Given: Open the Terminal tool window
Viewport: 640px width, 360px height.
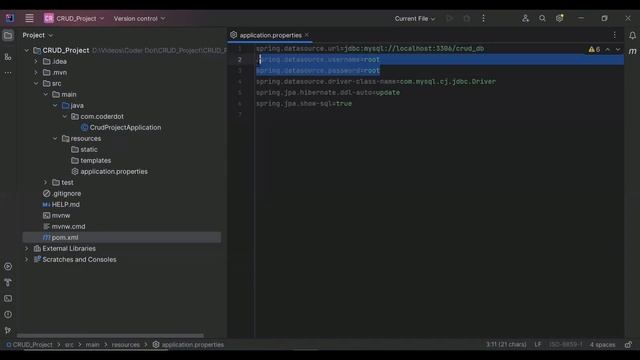Looking at the screenshot, I should pyautogui.click(x=8, y=298).
